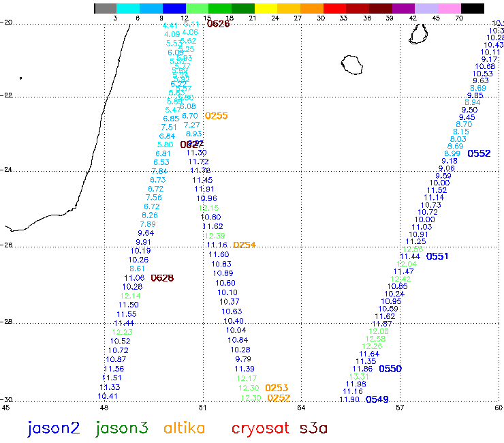Select the green value 12.15
The width and height of the screenshot is (504, 443).
(x=209, y=208)
